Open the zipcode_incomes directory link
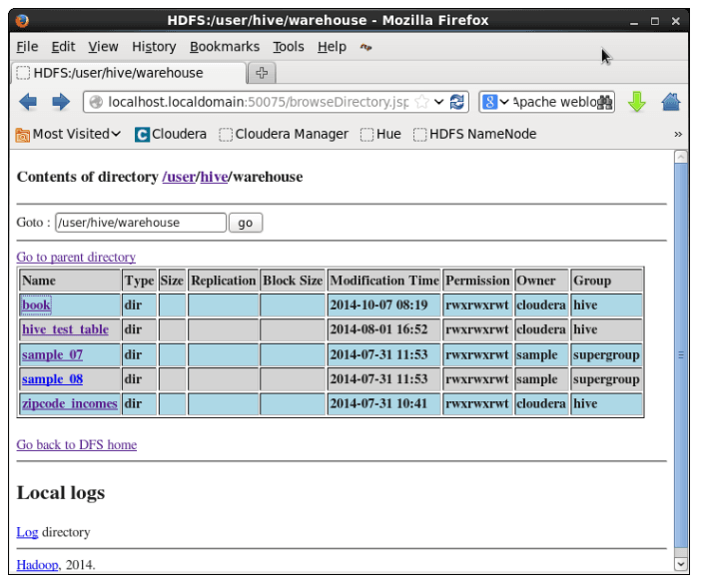 pyautogui.click(x=69, y=404)
